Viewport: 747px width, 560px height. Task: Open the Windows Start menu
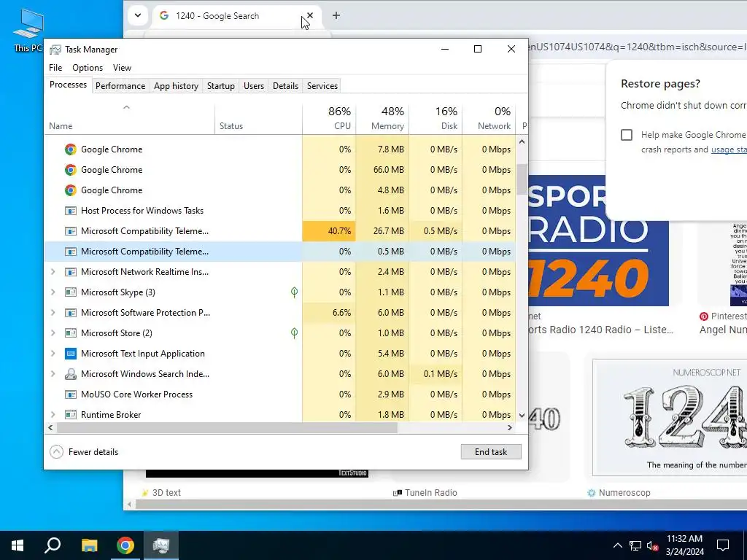click(18, 545)
